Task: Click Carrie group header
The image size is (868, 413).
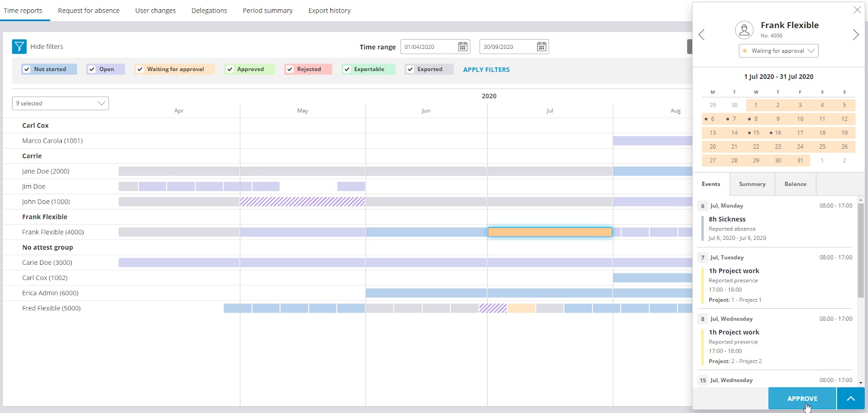Action: pos(32,156)
